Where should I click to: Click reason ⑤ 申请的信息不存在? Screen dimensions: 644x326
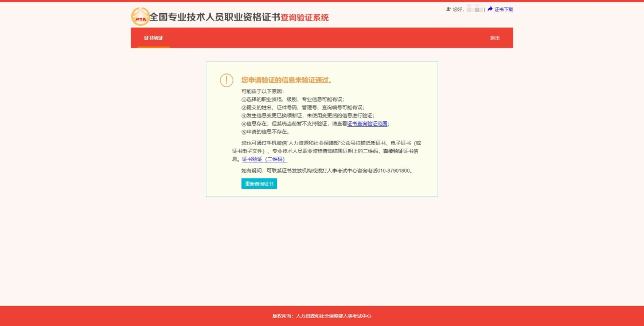pos(265,131)
